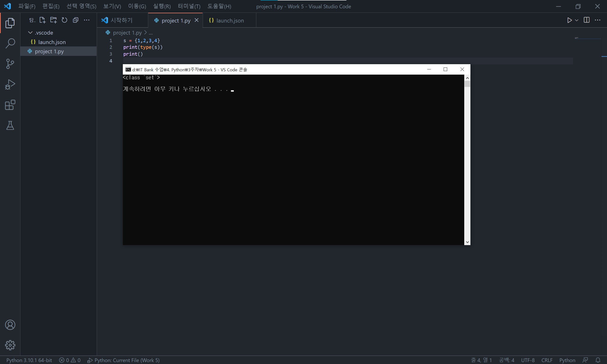Open the Testing flask icon
The width and height of the screenshot is (607, 364).
[10, 125]
